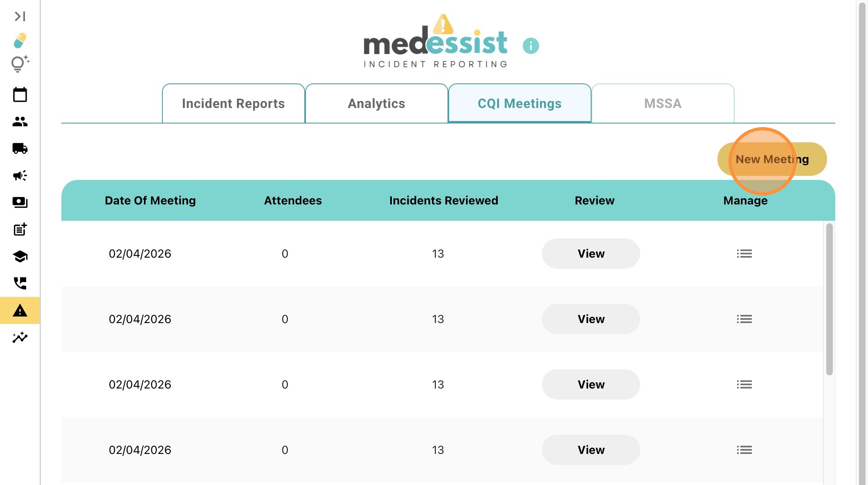Open the MSSA tab
This screenshot has height=485, width=868.
pyautogui.click(x=663, y=103)
